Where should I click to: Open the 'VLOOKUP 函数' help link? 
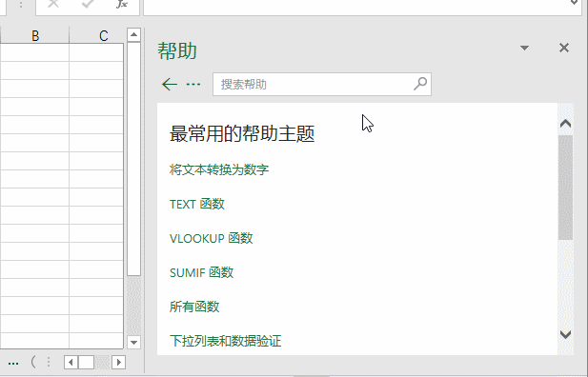click(x=212, y=238)
